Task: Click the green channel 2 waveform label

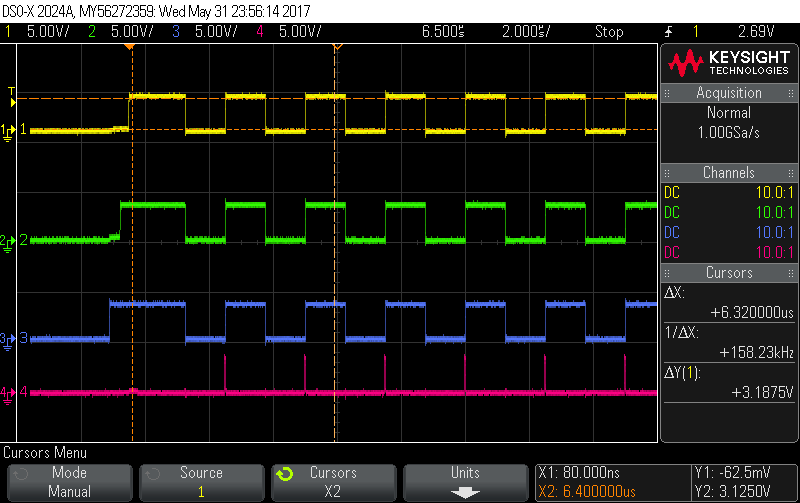Action: 23,240
